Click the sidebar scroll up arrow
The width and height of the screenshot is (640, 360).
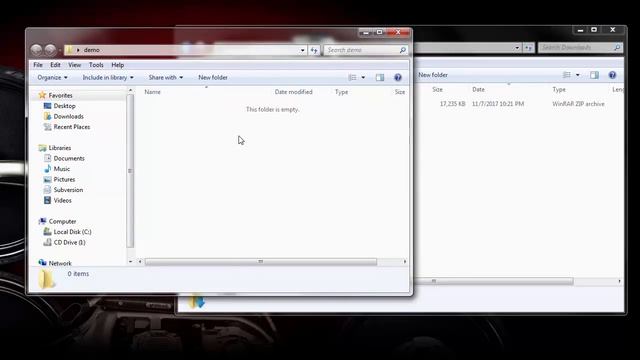tap(130, 90)
